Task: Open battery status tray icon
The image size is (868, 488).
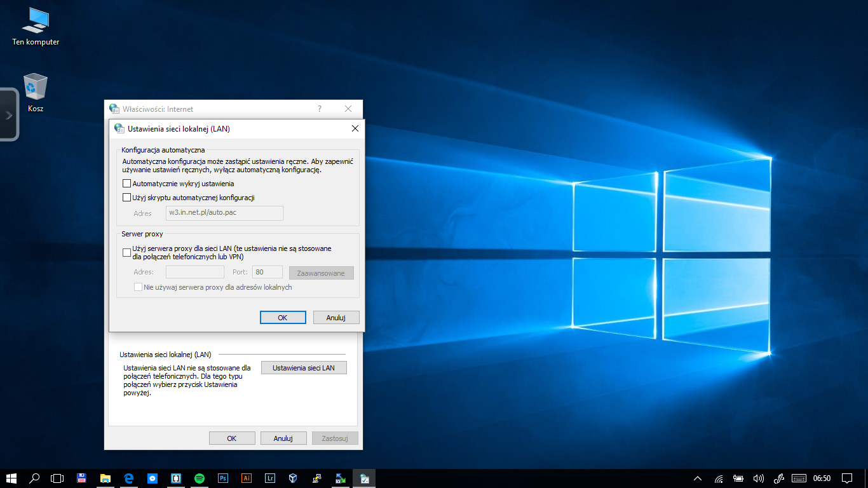Action: (738, 478)
